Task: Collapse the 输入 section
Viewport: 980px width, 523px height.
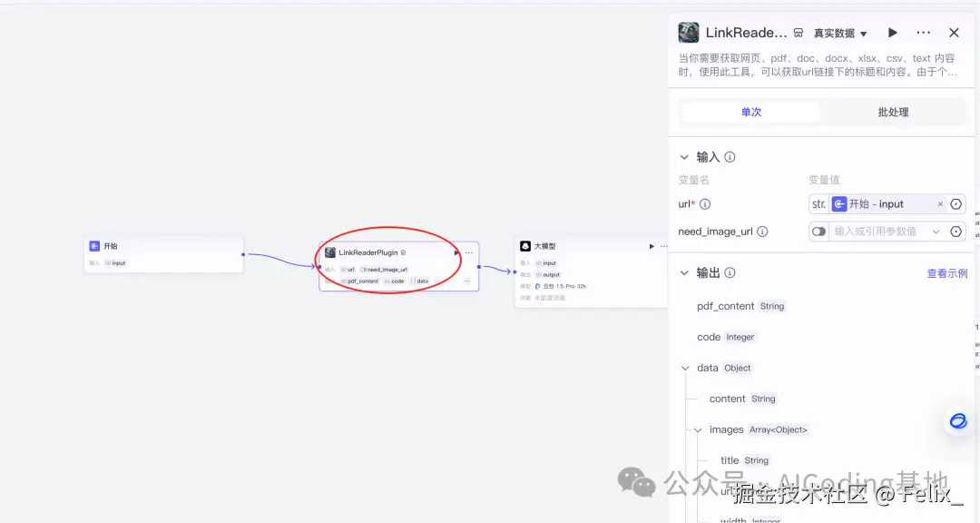Action: click(684, 157)
